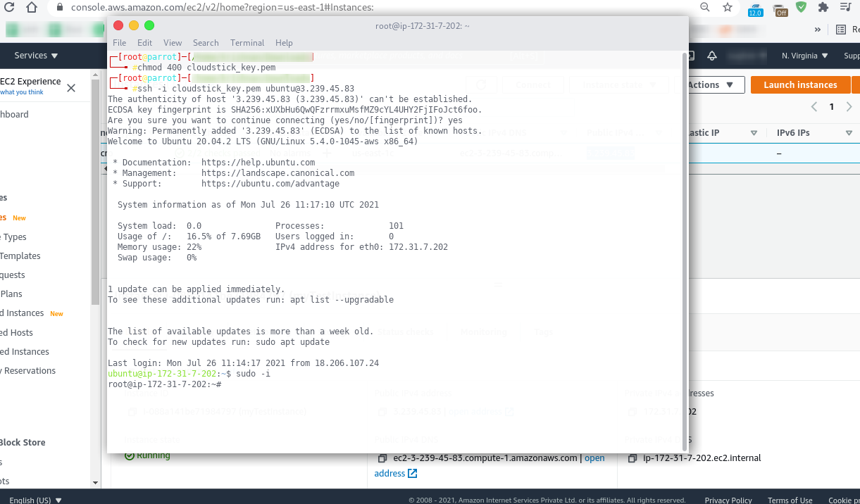Click the Launch instances button
The height and width of the screenshot is (504, 860).
[800, 85]
